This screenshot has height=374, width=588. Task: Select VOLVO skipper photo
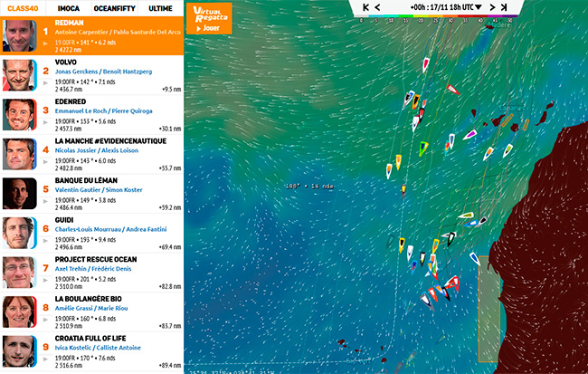(19, 75)
